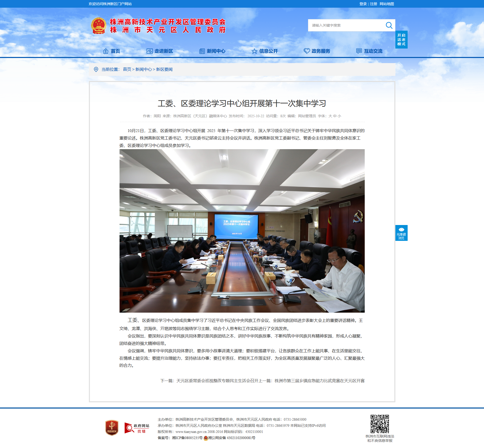Screen dimensions: 484x448
Task: Open the 网站地图 sitemap link
Action: (x=387, y=4)
